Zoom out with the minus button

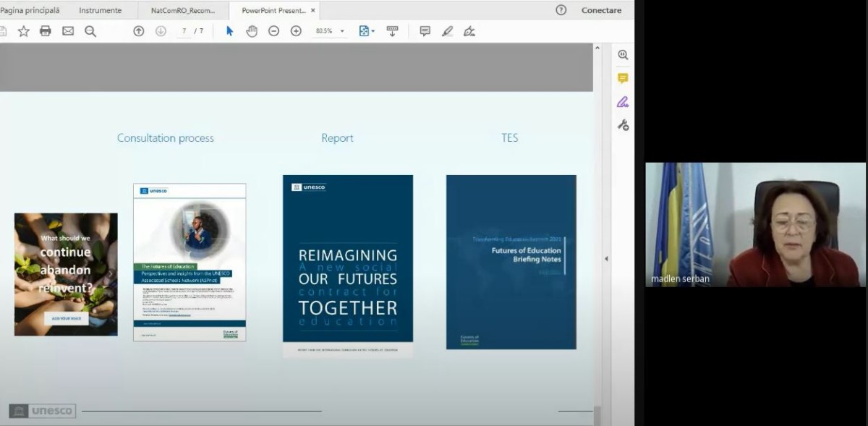[274, 31]
